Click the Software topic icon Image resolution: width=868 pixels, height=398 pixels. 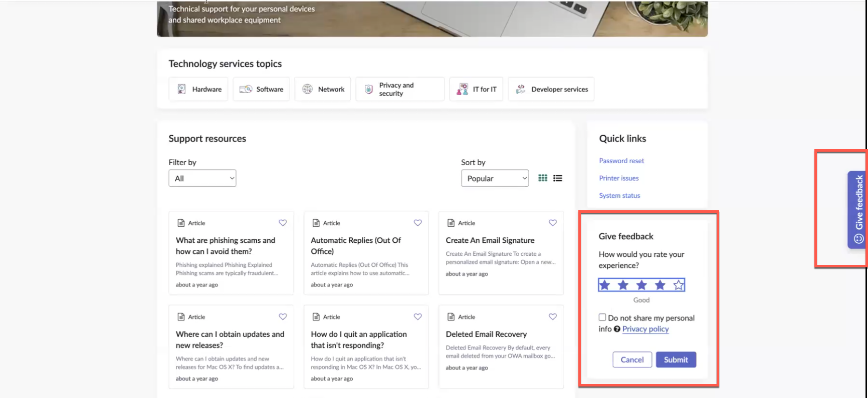(246, 89)
